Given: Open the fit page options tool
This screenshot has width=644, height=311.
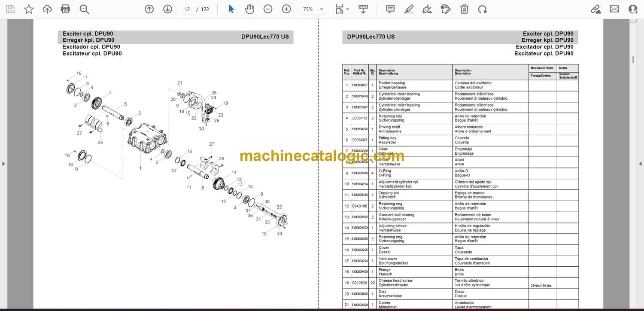Looking at the screenshot, I should (x=340, y=9).
